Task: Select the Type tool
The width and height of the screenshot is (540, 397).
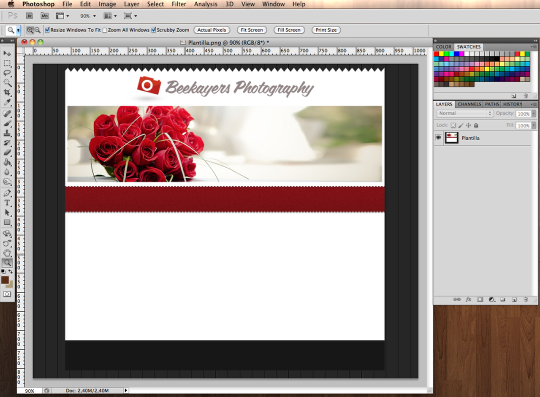Action: click(7, 203)
